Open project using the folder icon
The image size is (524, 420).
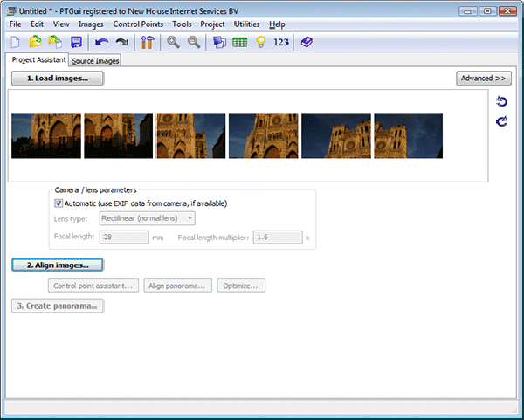35,42
